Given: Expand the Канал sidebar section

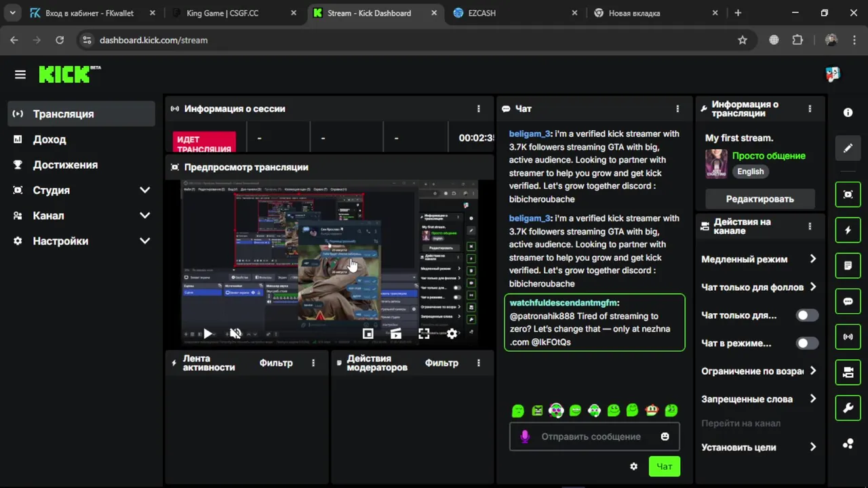Looking at the screenshot, I should pyautogui.click(x=144, y=216).
